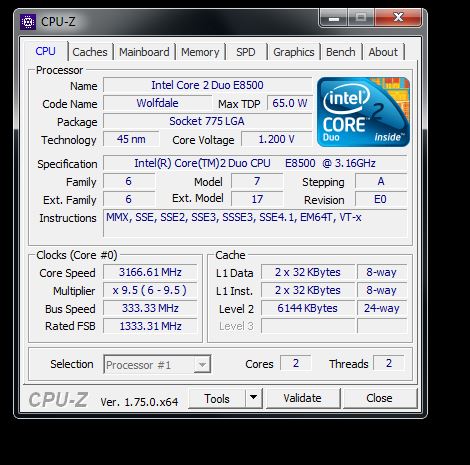Viewport: 470px width, 465px height.
Task: Click the Revision value E0
Action: click(x=381, y=199)
